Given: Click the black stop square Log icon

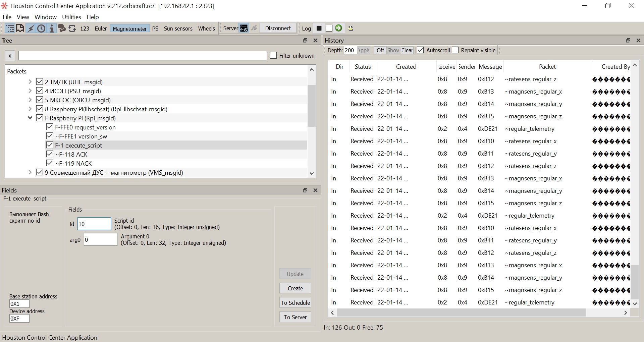Looking at the screenshot, I should (319, 28).
